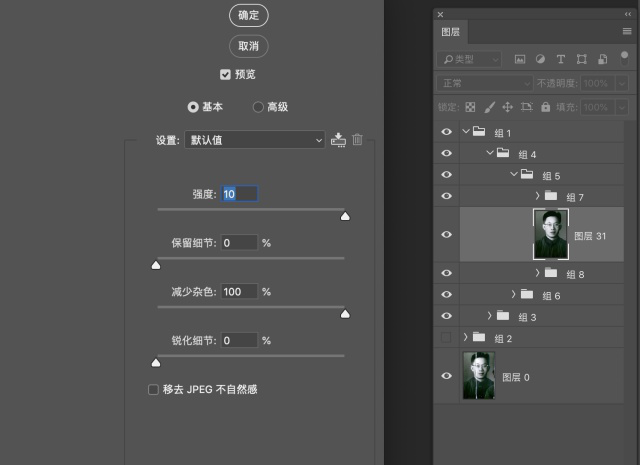Click the 确定 confirm button
640x465 pixels.
point(248,15)
